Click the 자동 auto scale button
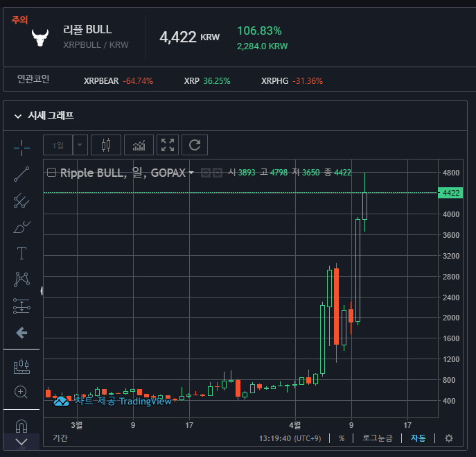 tap(418, 438)
